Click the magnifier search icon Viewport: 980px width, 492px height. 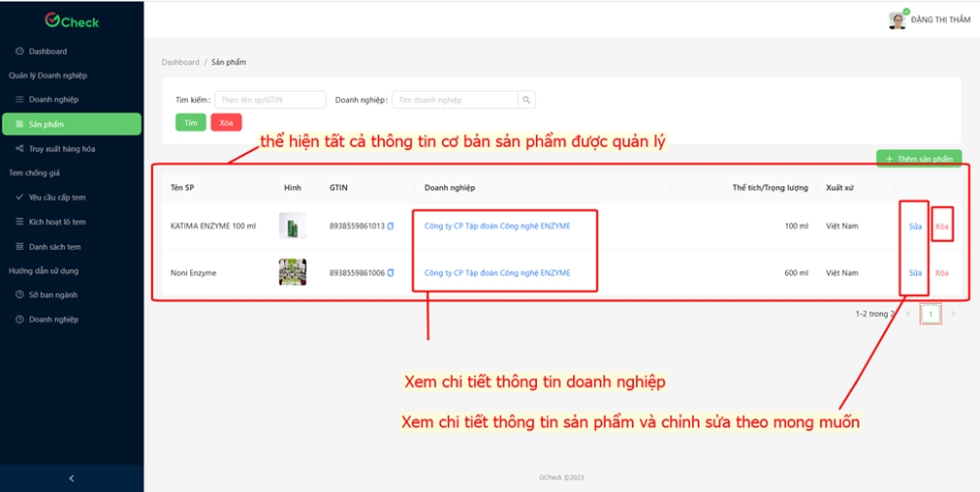526,100
